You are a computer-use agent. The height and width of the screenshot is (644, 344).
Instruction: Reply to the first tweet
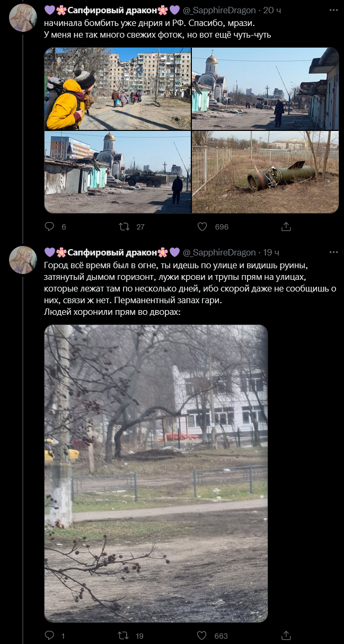tap(49, 226)
